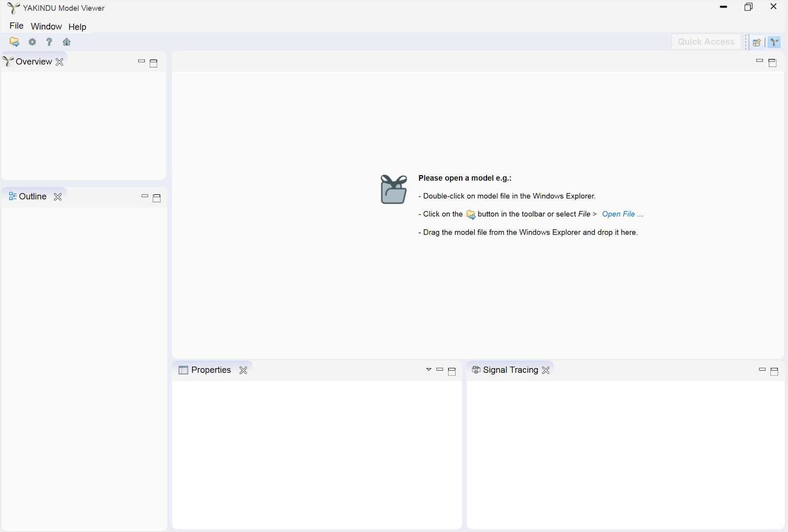Maximize the Overview panel
This screenshot has height=532, width=788.
point(154,63)
